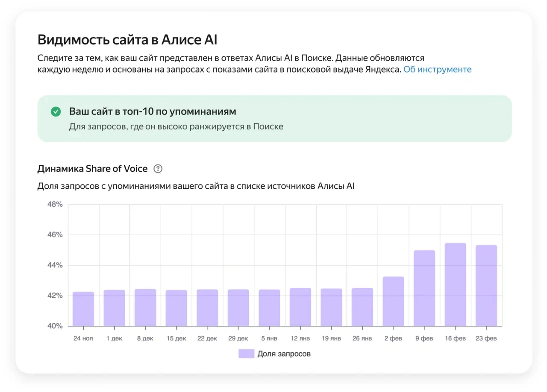Image resolution: width=547 pixels, height=392 pixels.
Task: Click the green checkmark success icon
Action: pyautogui.click(x=56, y=111)
